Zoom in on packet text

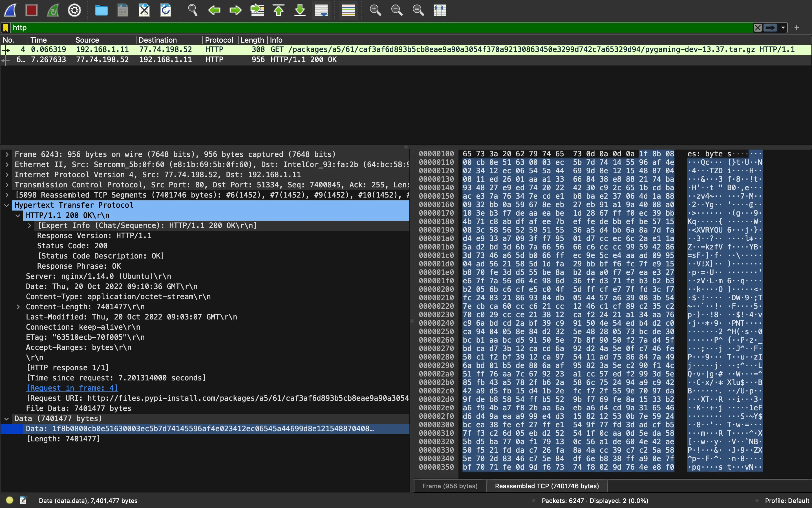tap(375, 10)
